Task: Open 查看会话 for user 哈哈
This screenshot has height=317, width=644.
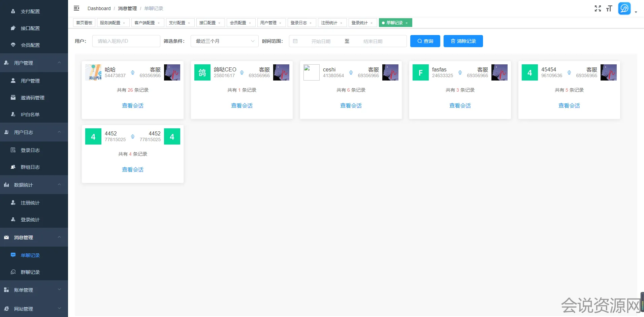Action: click(133, 105)
